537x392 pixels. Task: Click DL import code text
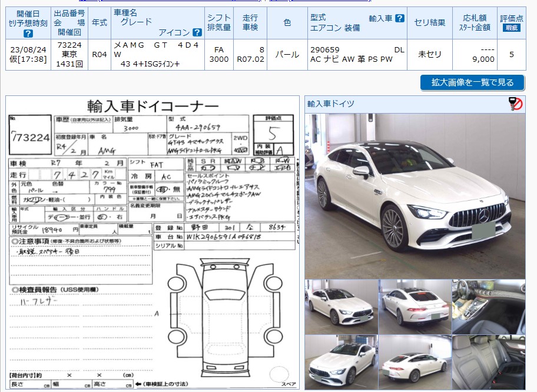point(399,50)
